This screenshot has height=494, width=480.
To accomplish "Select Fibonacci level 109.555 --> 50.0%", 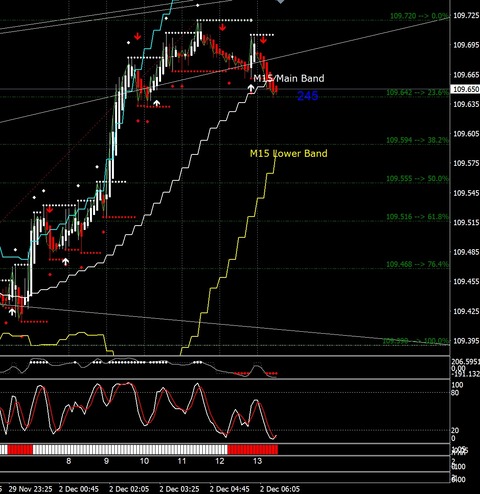I will 418,179.
